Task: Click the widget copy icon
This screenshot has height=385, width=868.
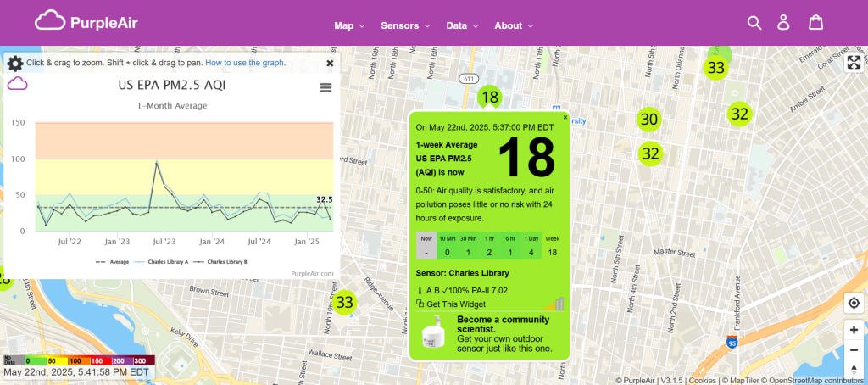Action: click(x=420, y=304)
